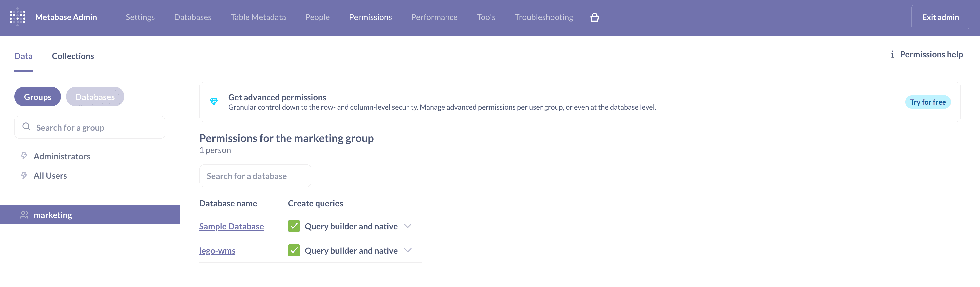Click the diamond upsell icon

[214, 102]
